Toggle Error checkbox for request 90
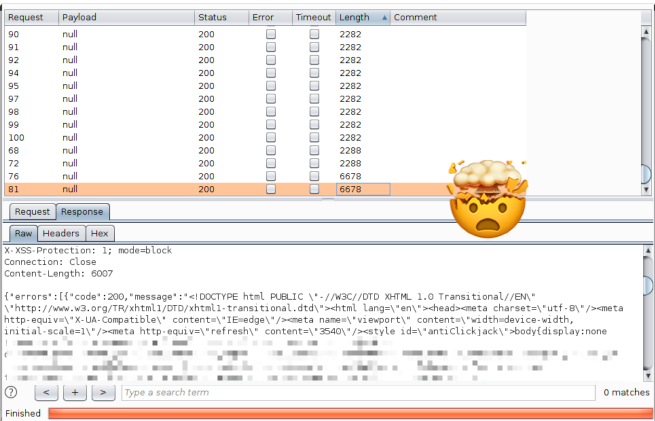The width and height of the screenshot is (655, 421). [x=271, y=34]
